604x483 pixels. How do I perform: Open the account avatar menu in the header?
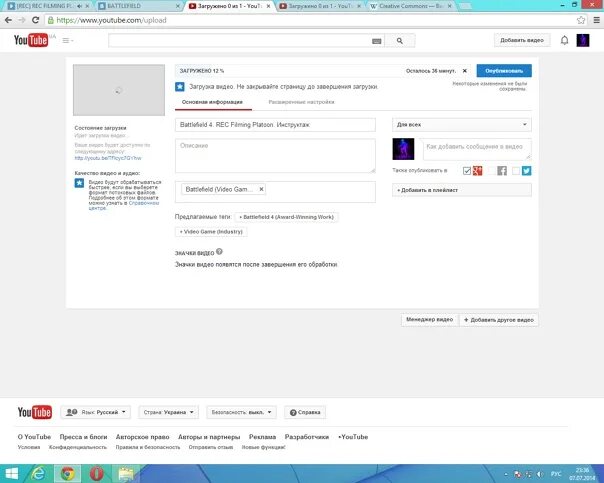[583, 40]
